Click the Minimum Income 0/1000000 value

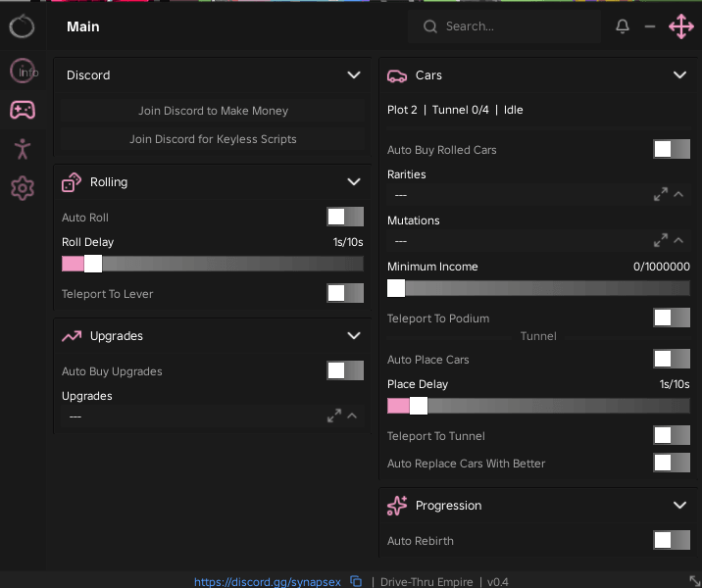pyautogui.click(x=661, y=267)
